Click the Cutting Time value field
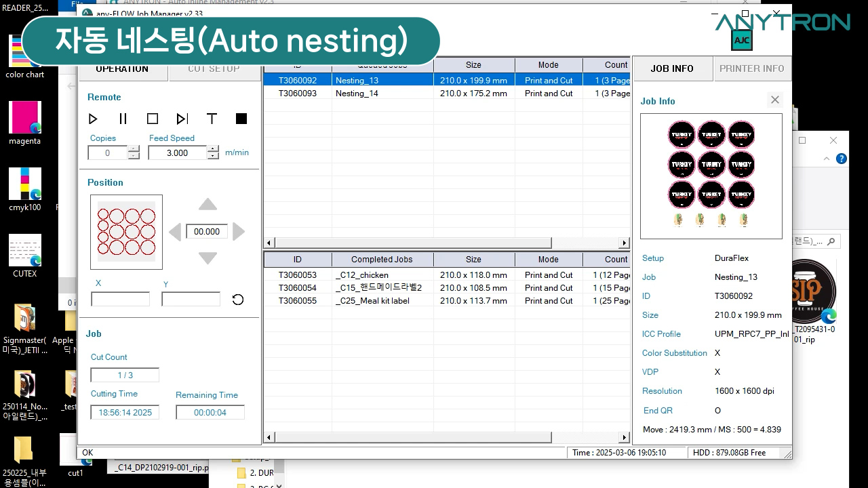 pos(125,412)
